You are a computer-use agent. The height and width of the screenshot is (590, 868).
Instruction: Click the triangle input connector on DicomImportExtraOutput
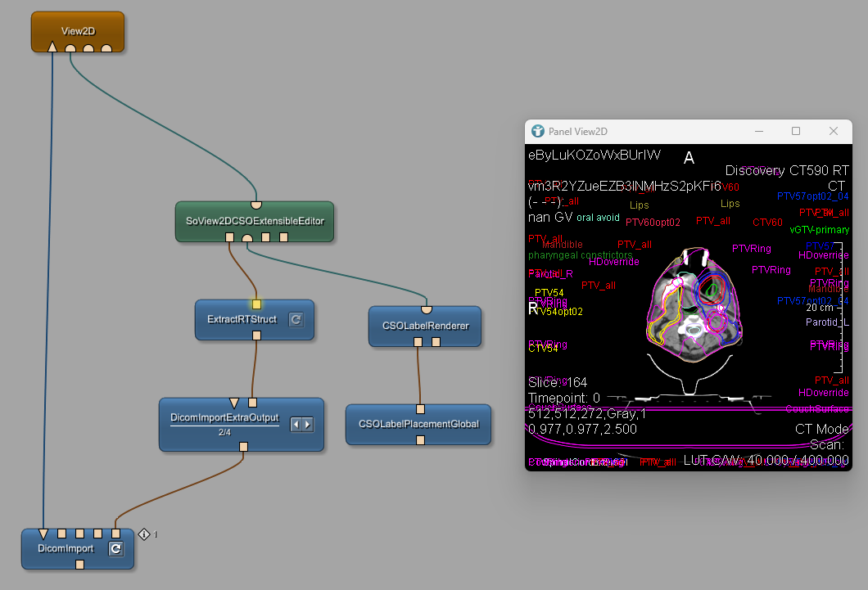coord(234,403)
